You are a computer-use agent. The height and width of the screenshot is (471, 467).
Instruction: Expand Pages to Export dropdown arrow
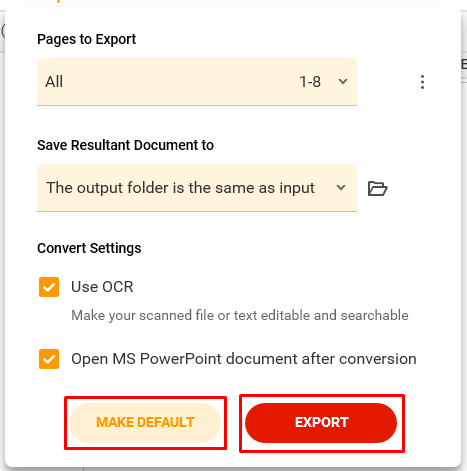tap(343, 82)
